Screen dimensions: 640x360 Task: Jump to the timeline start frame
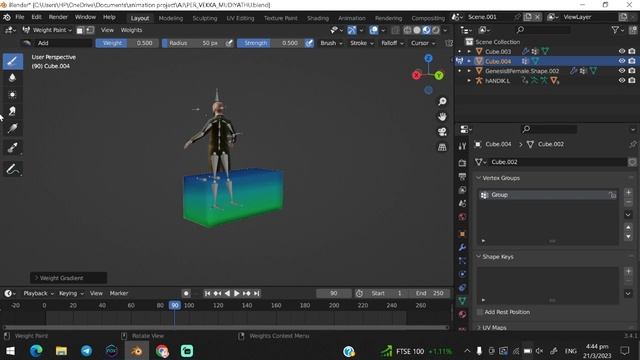207,293
